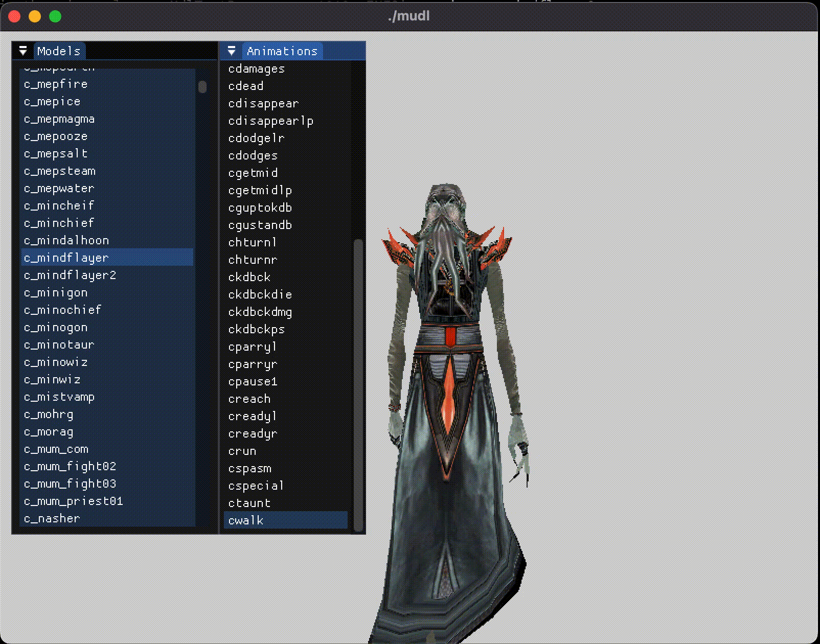Play the ckdbck animation
820x644 pixels.
[x=286, y=277]
